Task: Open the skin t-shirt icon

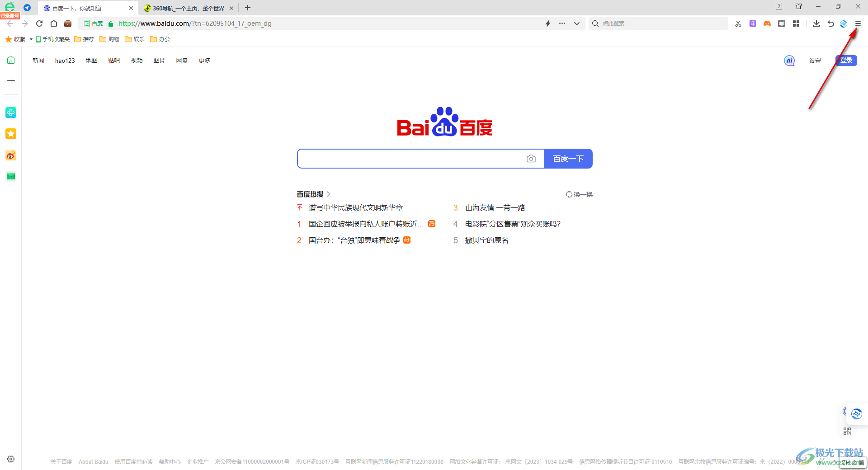Action: coord(798,6)
